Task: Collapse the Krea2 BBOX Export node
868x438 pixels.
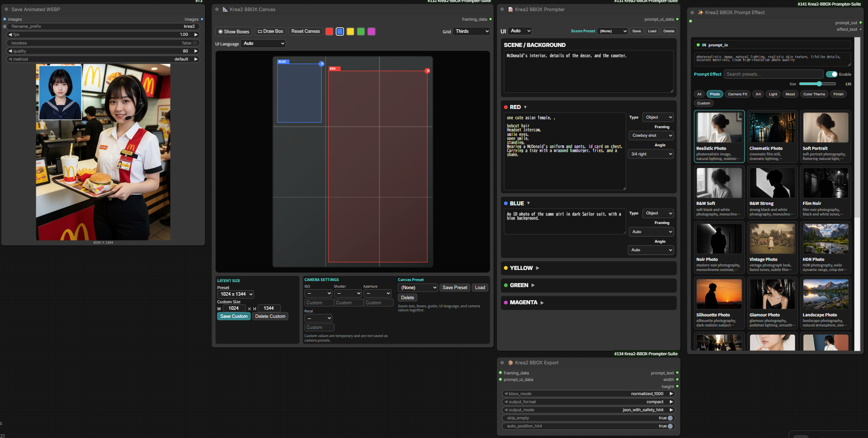Action: click(502, 362)
